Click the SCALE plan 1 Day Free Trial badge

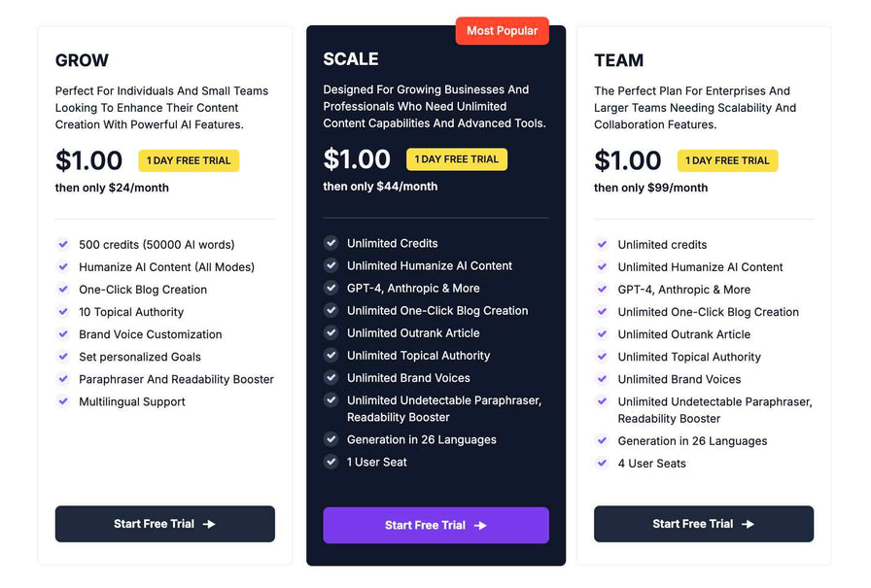(457, 159)
